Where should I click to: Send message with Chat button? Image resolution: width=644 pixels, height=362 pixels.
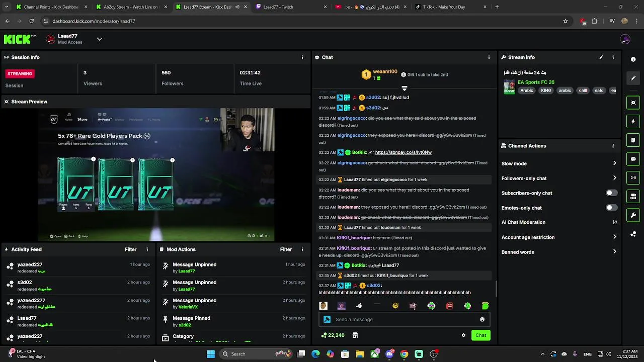[x=480, y=335]
